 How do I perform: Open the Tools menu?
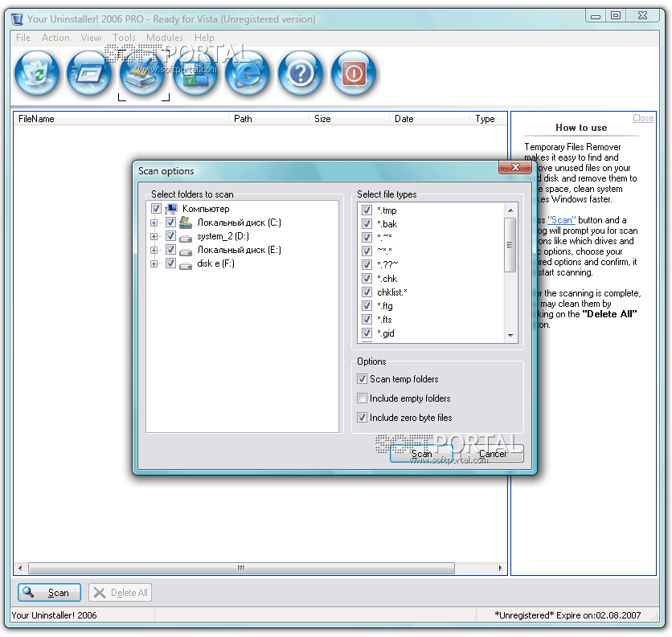(124, 38)
